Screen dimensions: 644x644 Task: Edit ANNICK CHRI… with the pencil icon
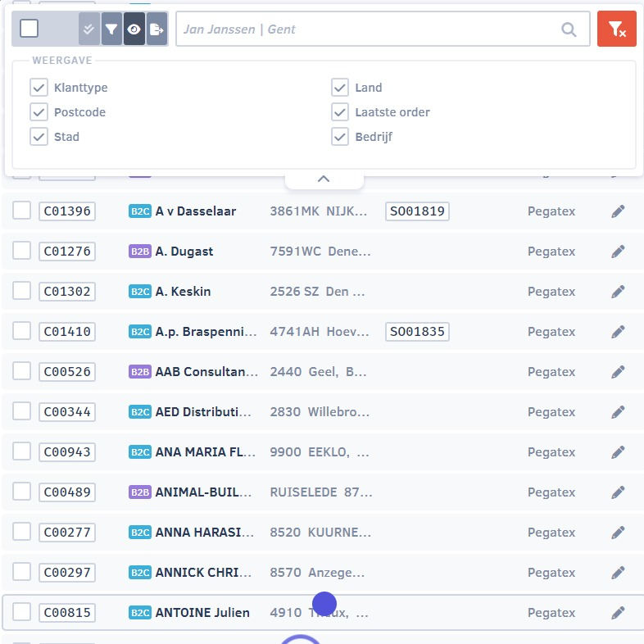click(x=618, y=573)
